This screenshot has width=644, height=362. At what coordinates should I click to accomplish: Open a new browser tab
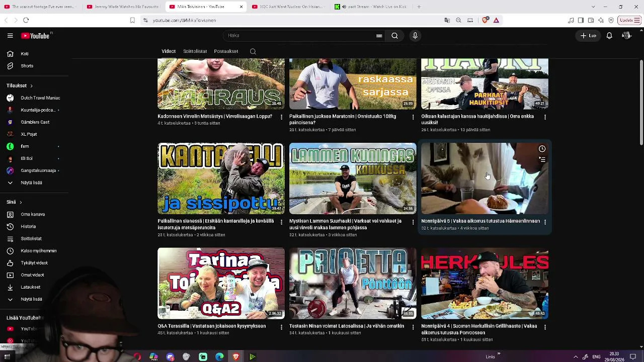click(419, 7)
